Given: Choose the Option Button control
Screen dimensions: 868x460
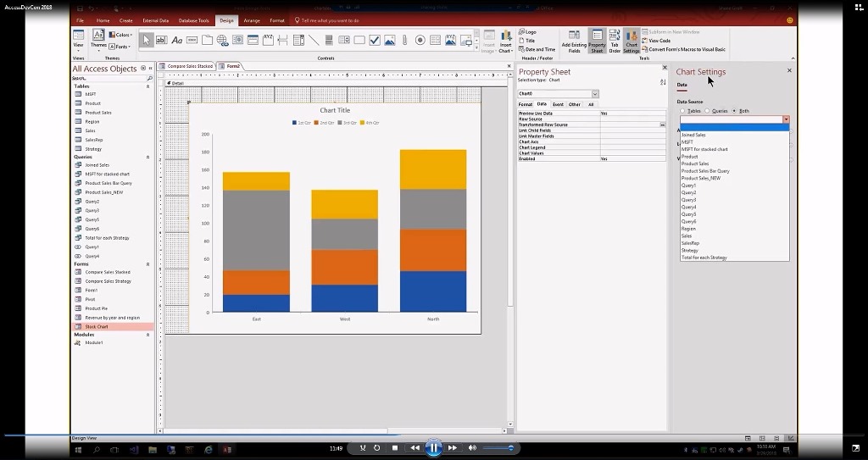Looking at the screenshot, I should [x=420, y=40].
